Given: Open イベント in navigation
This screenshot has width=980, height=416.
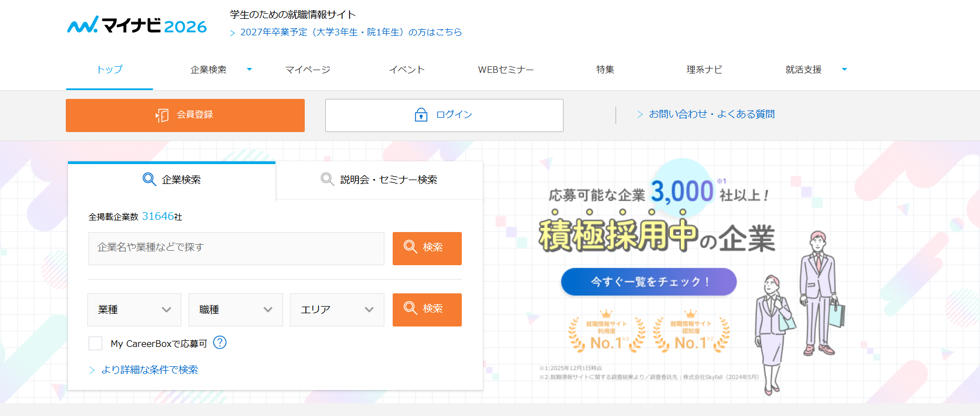Looking at the screenshot, I should click(406, 70).
